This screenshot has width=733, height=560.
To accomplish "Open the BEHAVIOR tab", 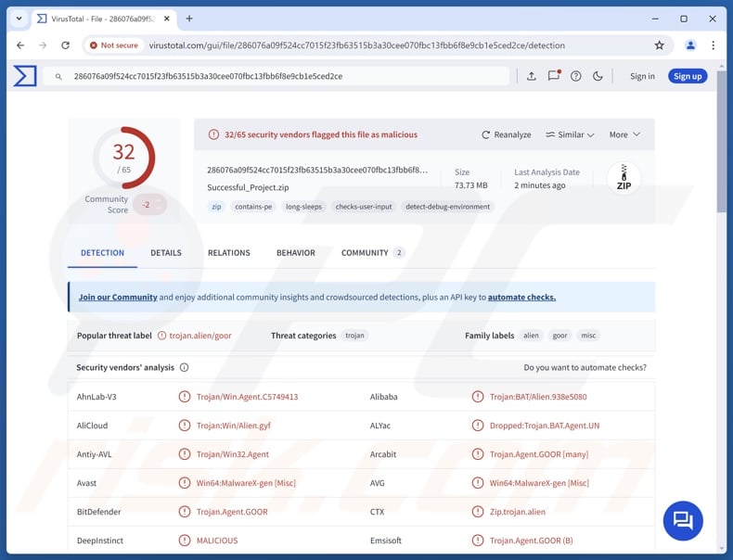I will coord(295,253).
